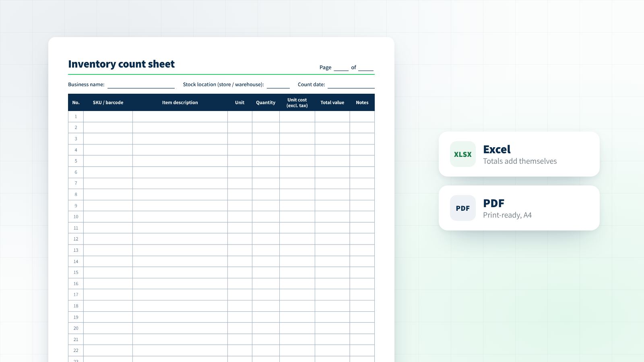Click the Item description cell in row 3

tap(180, 139)
